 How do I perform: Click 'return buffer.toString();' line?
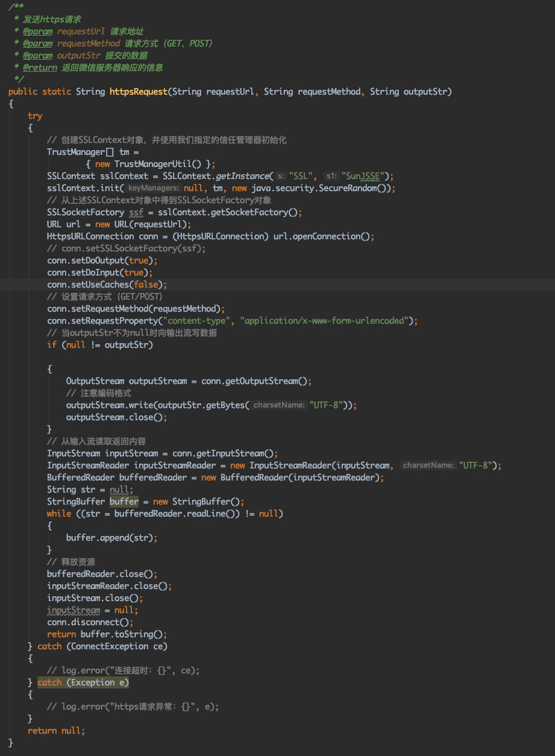click(107, 634)
